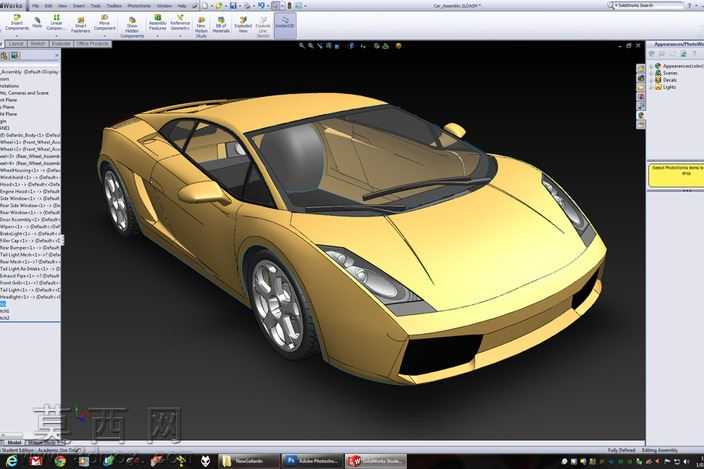
Task: Create a New Motion Study
Action: (201, 27)
